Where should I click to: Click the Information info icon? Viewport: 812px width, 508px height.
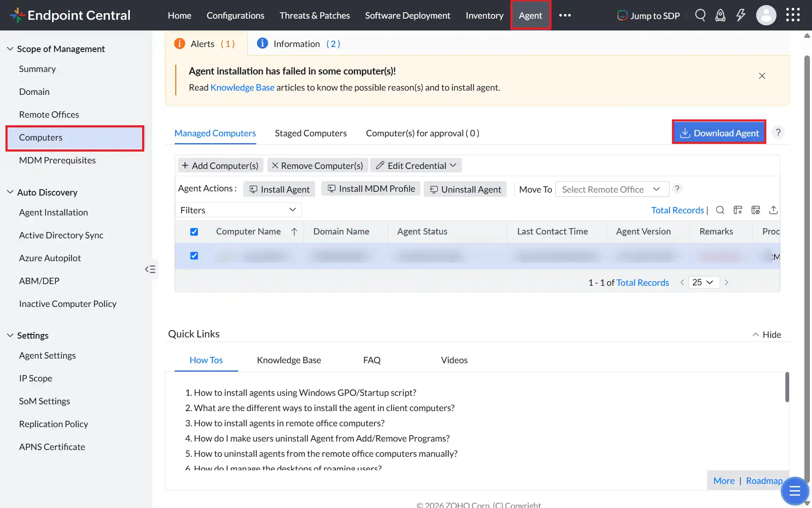tap(263, 43)
